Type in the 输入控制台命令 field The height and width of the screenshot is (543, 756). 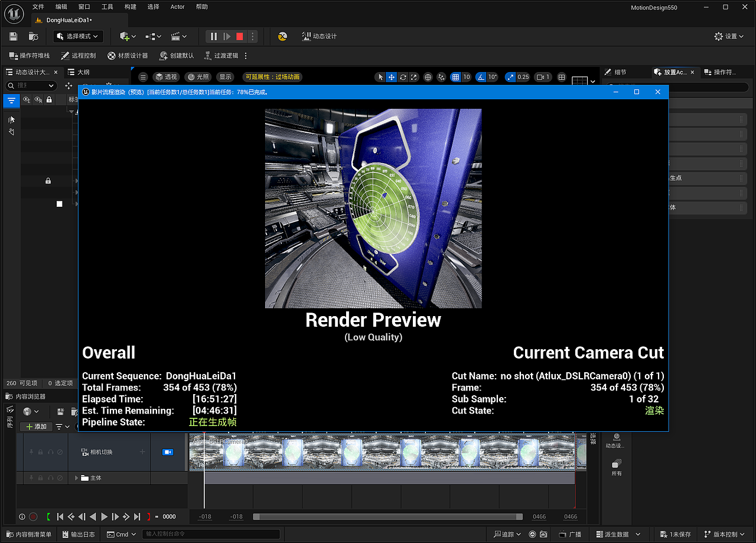[211, 534]
